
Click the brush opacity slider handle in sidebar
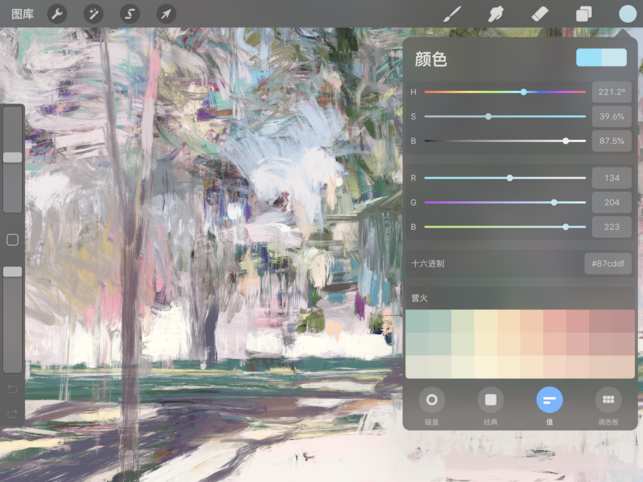(13, 272)
